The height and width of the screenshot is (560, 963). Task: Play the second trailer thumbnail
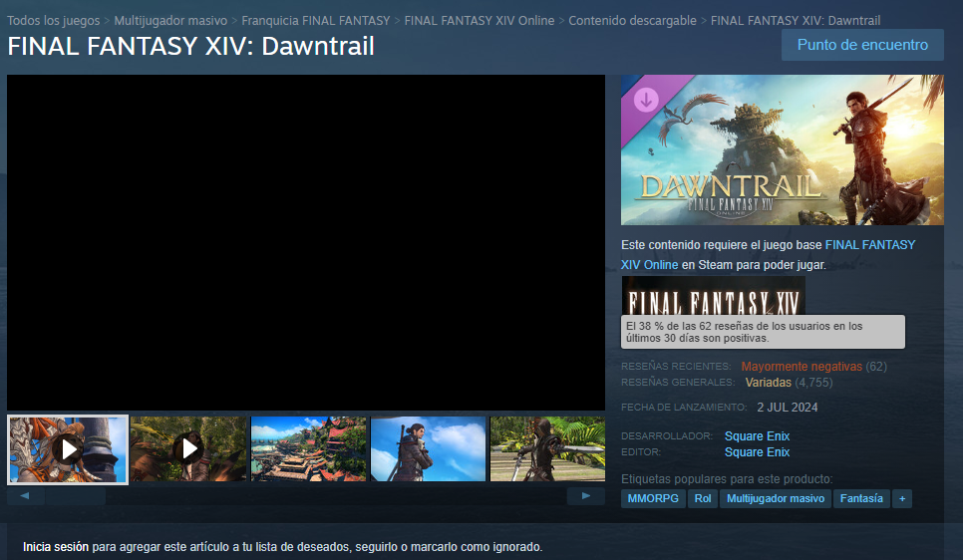[x=188, y=448]
